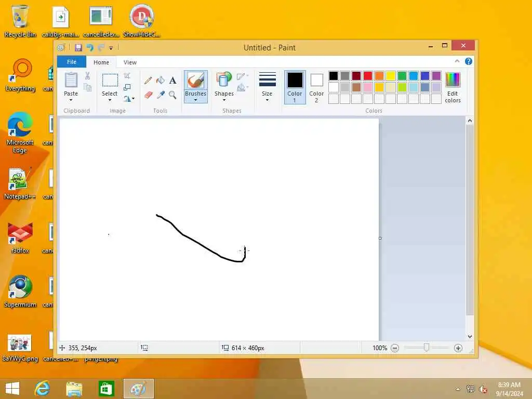Image resolution: width=532 pixels, height=399 pixels.
Task: Click the zoom slider handle
Action: 427,348
